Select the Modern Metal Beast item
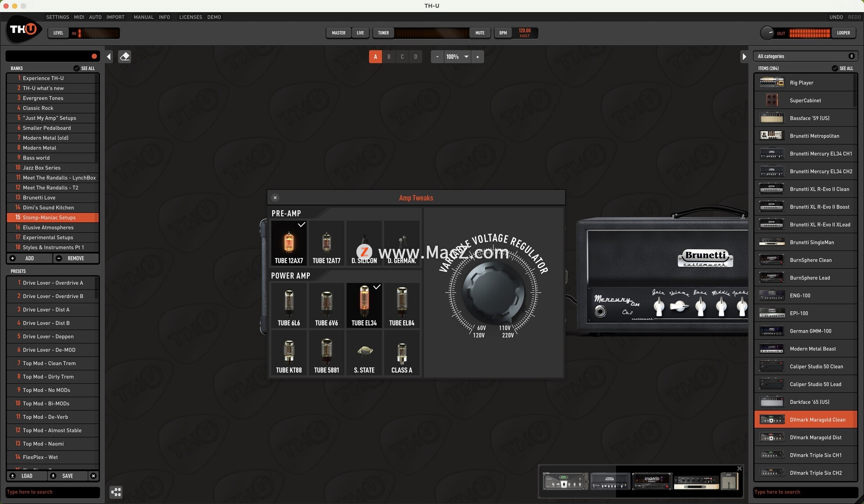The width and height of the screenshot is (864, 504). point(805,349)
